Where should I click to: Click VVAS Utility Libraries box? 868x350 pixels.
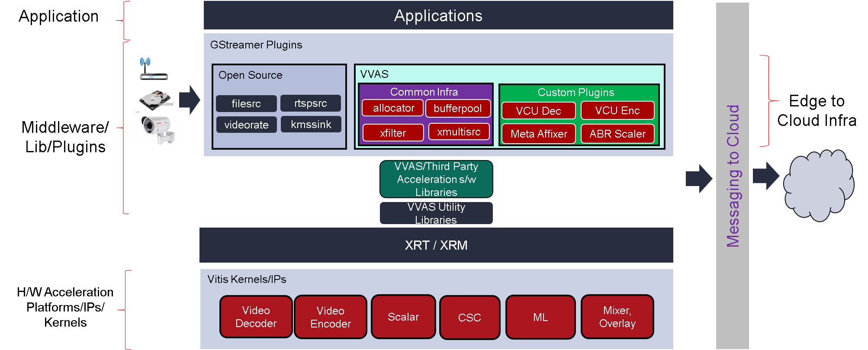(x=436, y=213)
